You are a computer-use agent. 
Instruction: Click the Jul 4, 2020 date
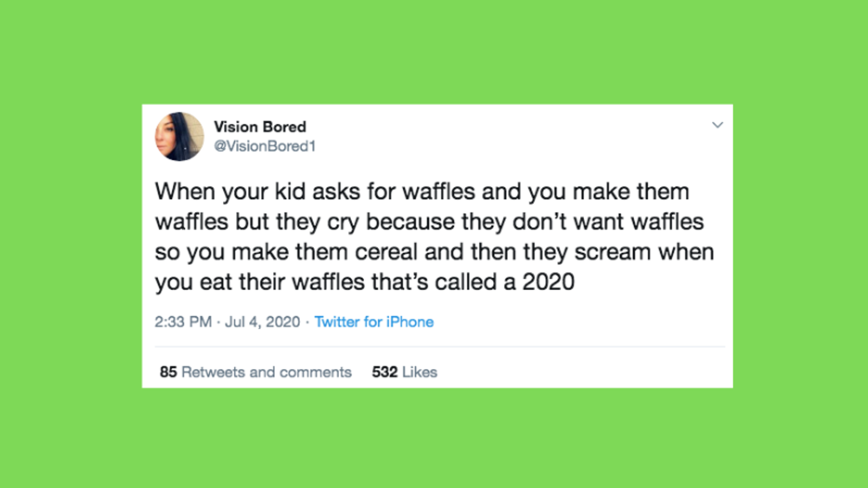[262, 322]
